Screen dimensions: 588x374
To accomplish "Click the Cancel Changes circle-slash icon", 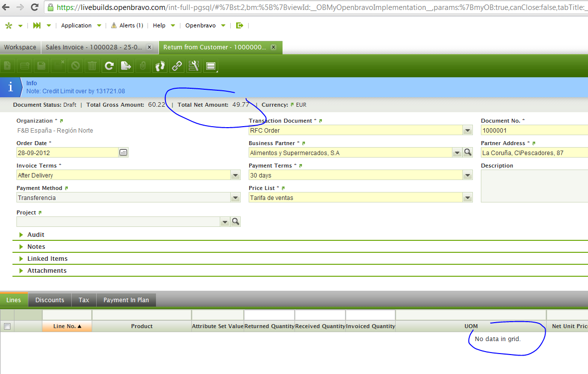I will tap(75, 66).
